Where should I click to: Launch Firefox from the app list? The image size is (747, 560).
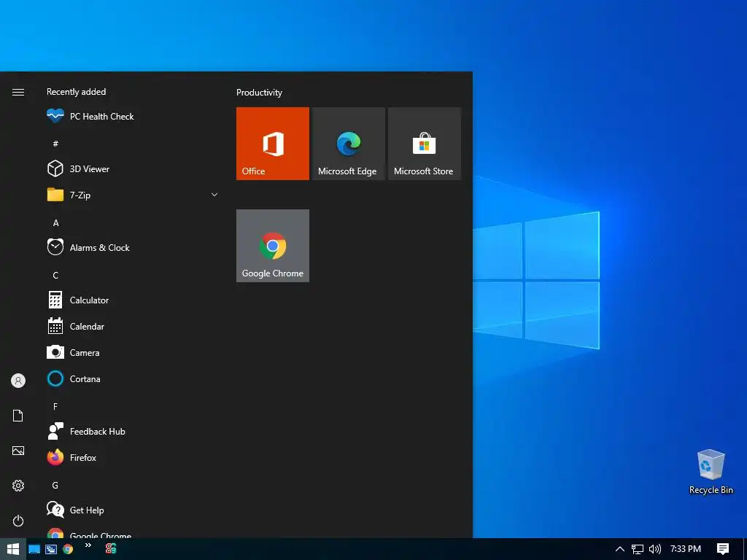(132, 458)
